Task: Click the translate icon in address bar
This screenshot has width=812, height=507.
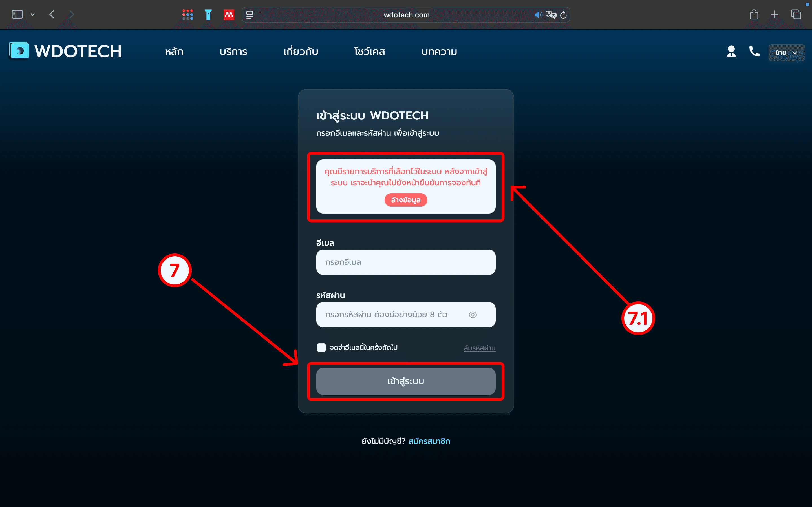Action: point(551,15)
